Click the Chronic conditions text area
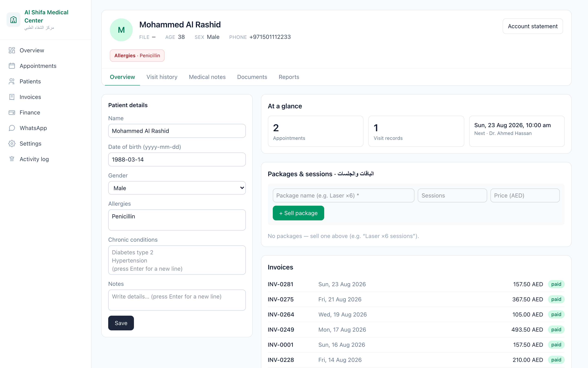Image resolution: width=588 pixels, height=368 pixels. pos(177,260)
